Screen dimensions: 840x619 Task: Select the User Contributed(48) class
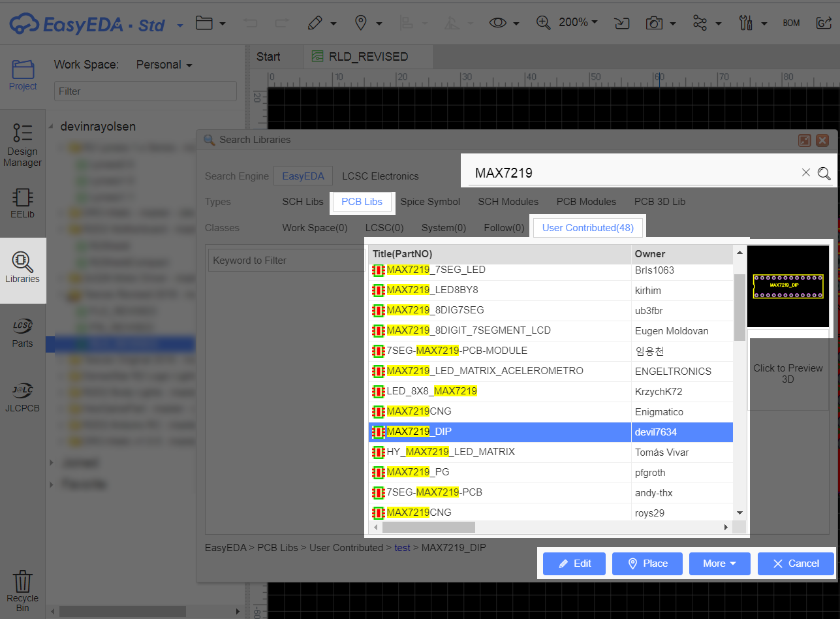click(588, 228)
